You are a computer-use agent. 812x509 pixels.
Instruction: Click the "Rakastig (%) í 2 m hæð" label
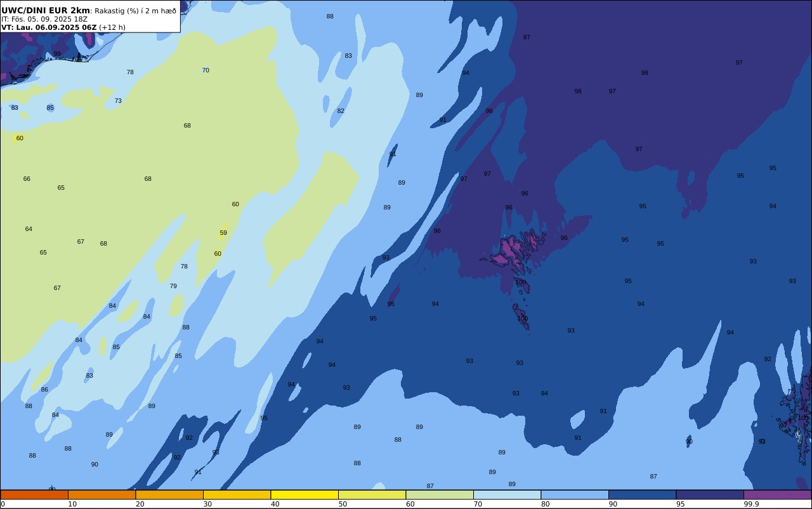pyautogui.click(x=136, y=11)
